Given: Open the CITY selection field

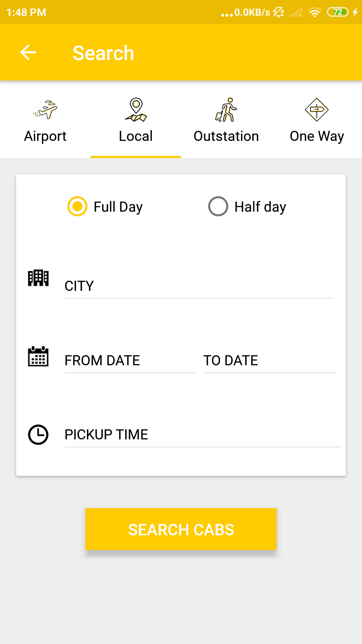Looking at the screenshot, I should pyautogui.click(x=199, y=286).
